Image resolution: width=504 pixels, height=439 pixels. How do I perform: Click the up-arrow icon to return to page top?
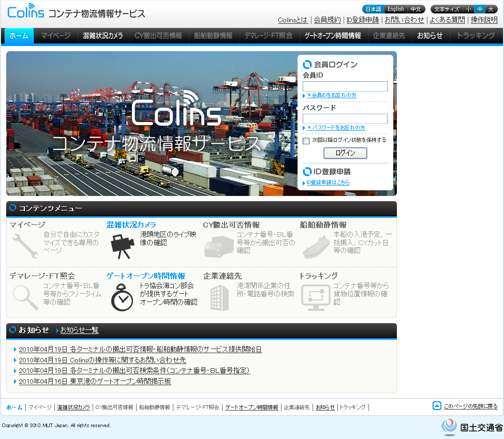click(x=437, y=406)
